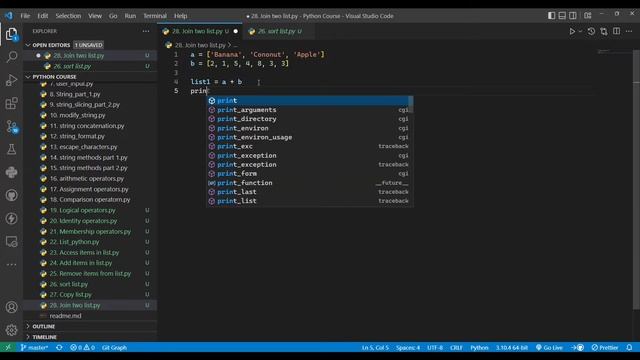
Task: Open errors and warnings count
Action: point(82,347)
